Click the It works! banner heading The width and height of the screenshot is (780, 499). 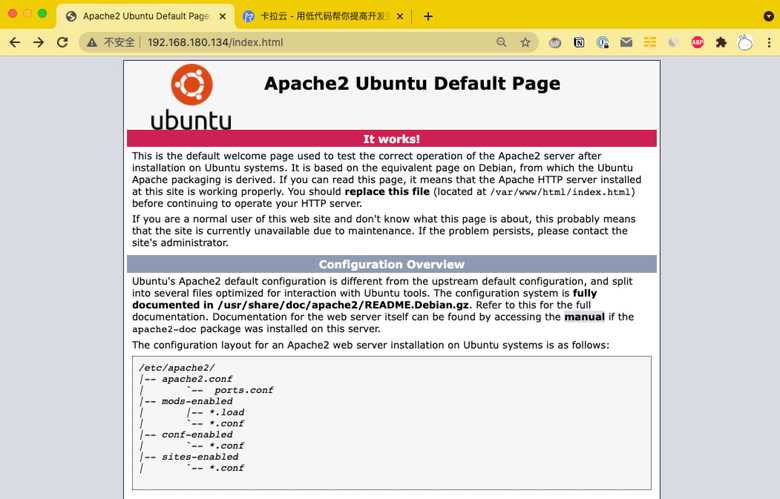point(391,139)
